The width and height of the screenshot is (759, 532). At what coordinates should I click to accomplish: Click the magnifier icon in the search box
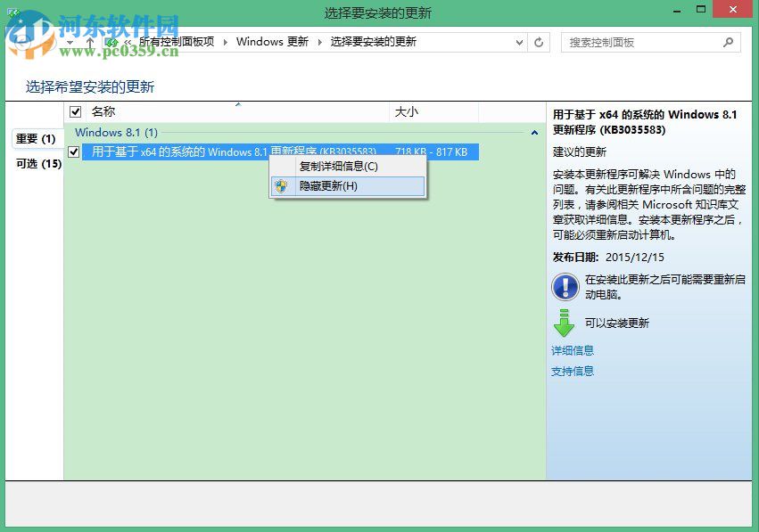click(x=730, y=42)
